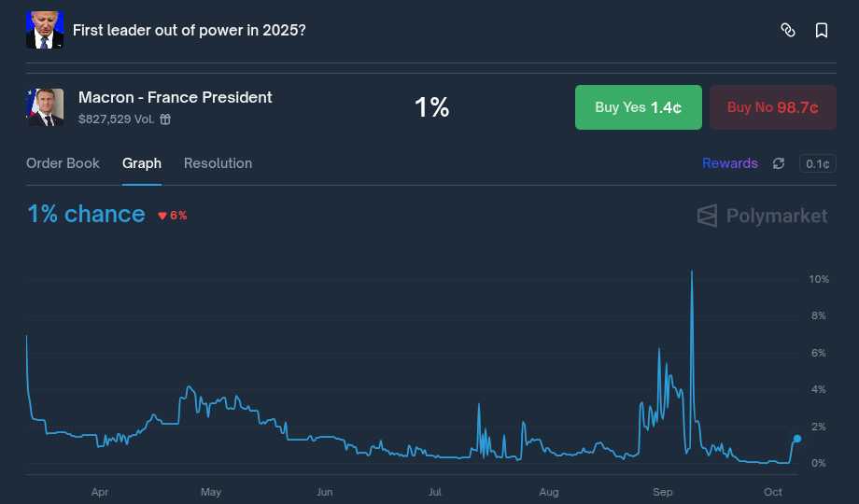Switch to the Order Book tab

click(x=63, y=163)
